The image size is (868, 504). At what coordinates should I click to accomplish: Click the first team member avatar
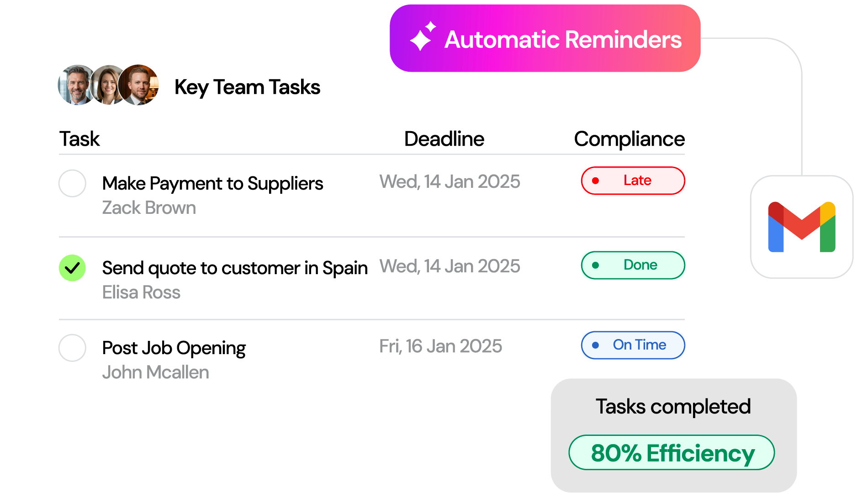point(75,85)
